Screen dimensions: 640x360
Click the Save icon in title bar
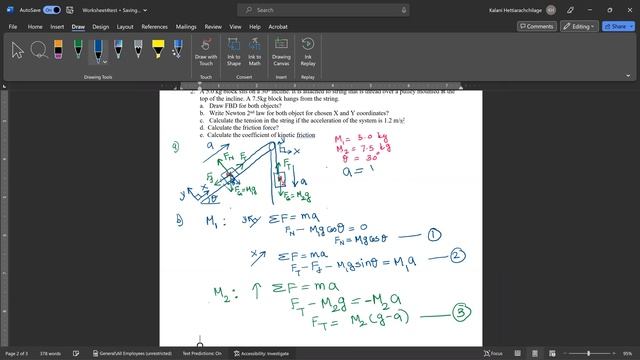coord(70,10)
